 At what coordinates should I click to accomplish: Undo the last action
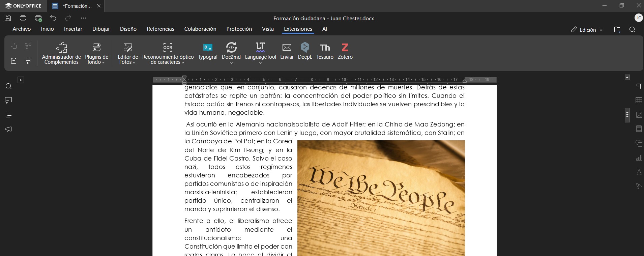(x=53, y=18)
